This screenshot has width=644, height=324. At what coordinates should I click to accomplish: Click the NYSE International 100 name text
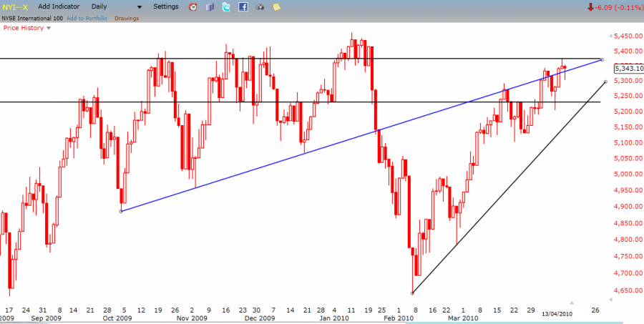point(32,19)
